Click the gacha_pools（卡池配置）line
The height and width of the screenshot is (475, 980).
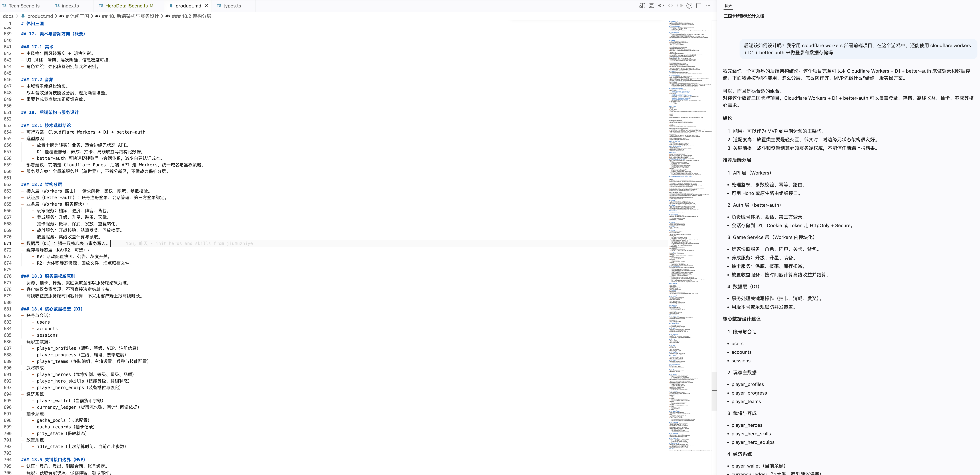coord(61,421)
